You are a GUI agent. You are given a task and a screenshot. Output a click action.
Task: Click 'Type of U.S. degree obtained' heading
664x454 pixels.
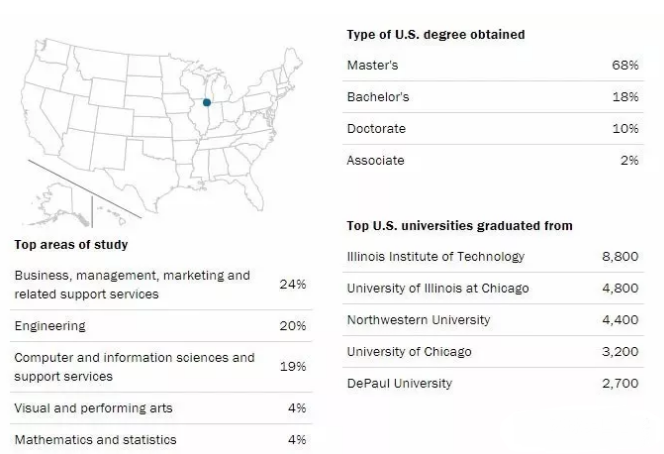(x=436, y=35)
